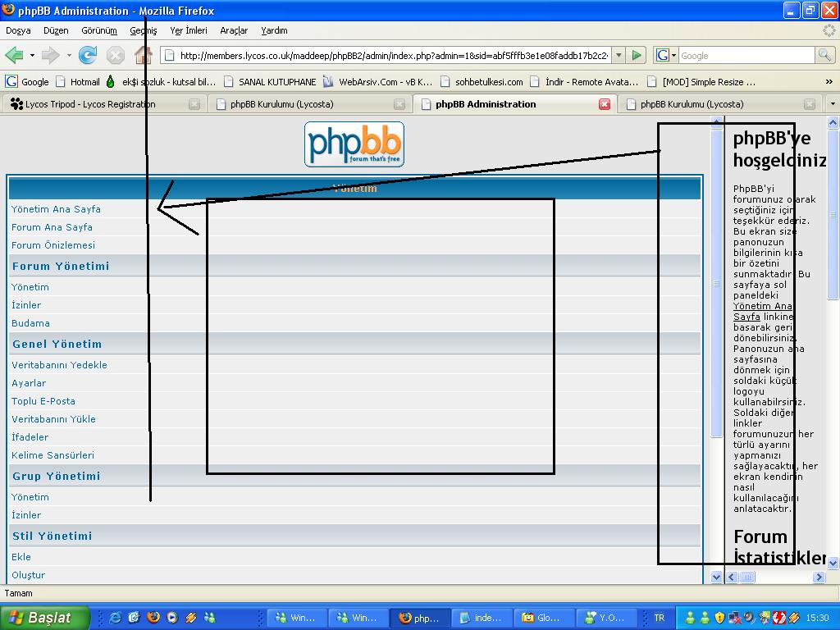840x630 pixels.
Task: Open the Düzen menu
Action: click(56, 30)
